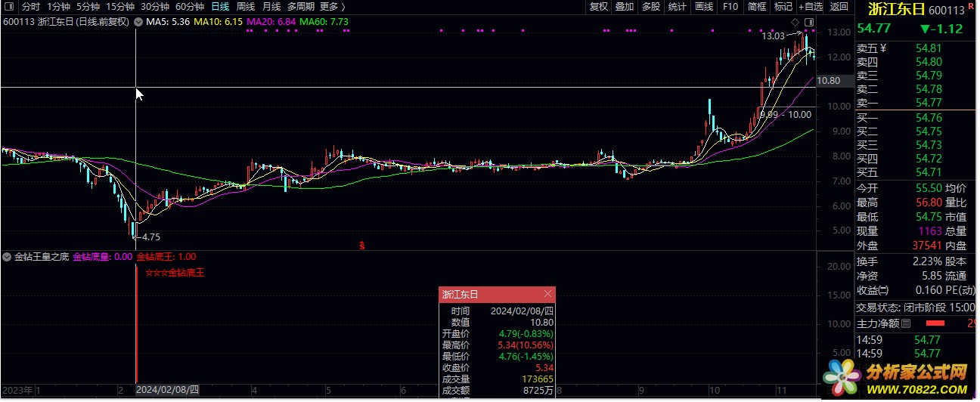Open the 画线 drawing tools
980x402 pixels.
[x=704, y=7]
